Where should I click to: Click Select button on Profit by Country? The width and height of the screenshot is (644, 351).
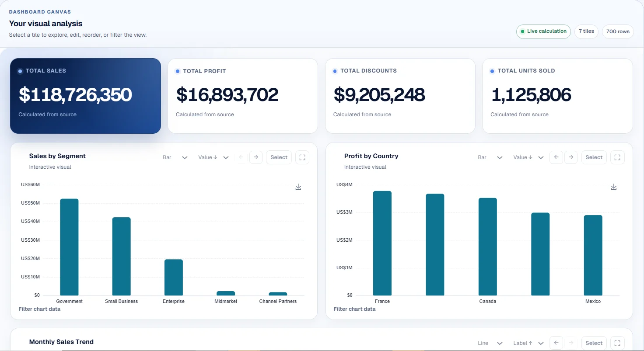[x=594, y=157]
